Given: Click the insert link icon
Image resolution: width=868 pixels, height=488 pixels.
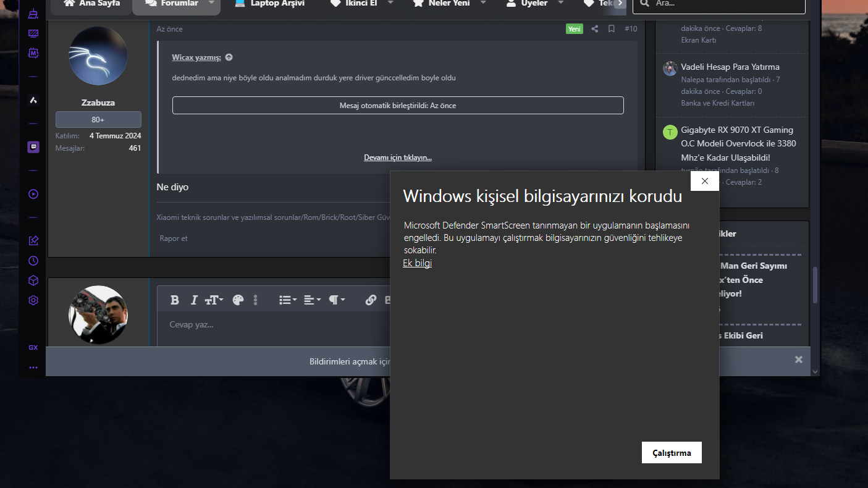Looking at the screenshot, I should coord(371,300).
